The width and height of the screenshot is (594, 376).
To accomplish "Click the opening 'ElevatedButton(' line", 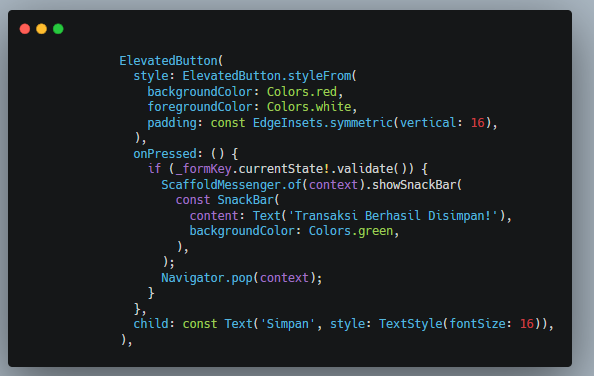I will pyautogui.click(x=171, y=61).
